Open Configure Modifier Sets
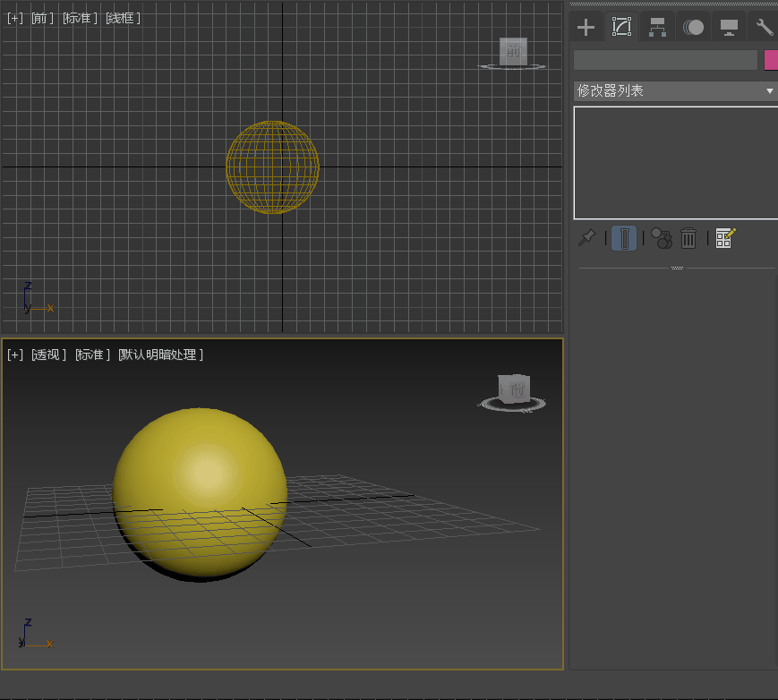 pos(725,237)
